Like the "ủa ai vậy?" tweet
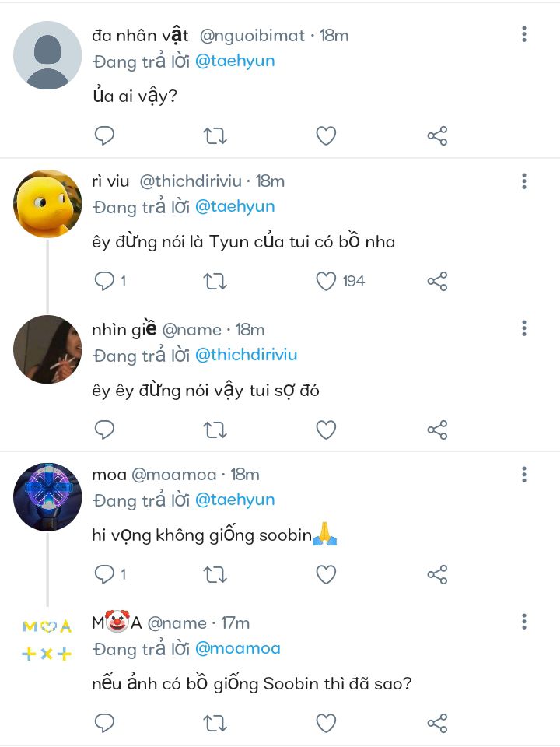 326,136
